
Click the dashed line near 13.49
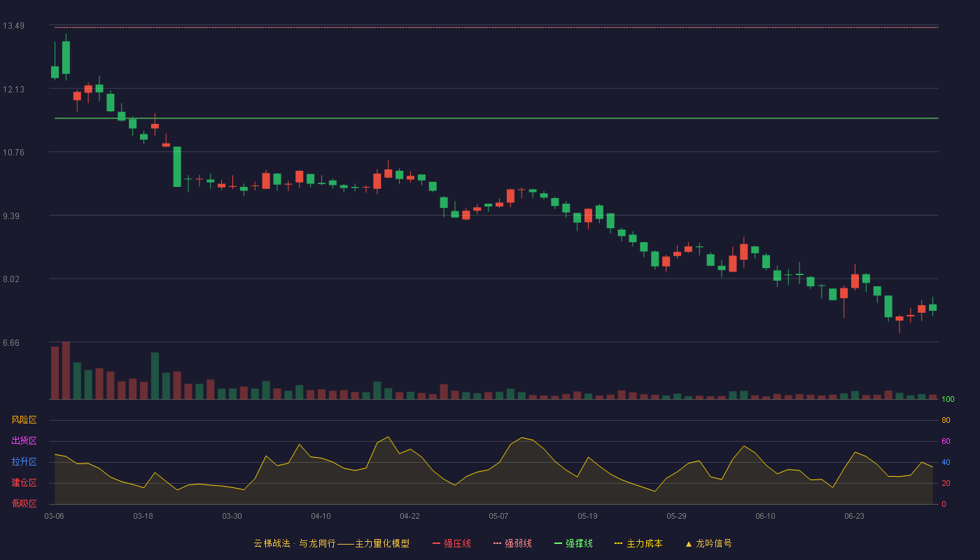[x=496, y=27]
